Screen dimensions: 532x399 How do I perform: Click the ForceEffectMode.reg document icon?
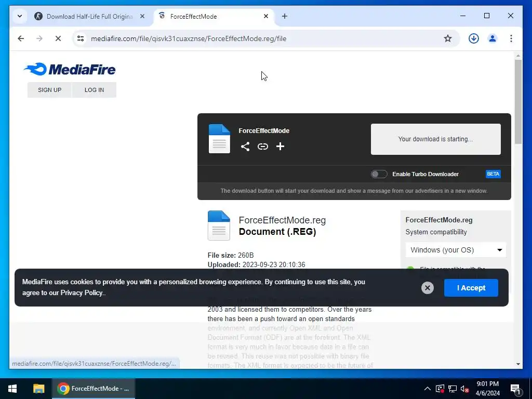(x=219, y=225)
